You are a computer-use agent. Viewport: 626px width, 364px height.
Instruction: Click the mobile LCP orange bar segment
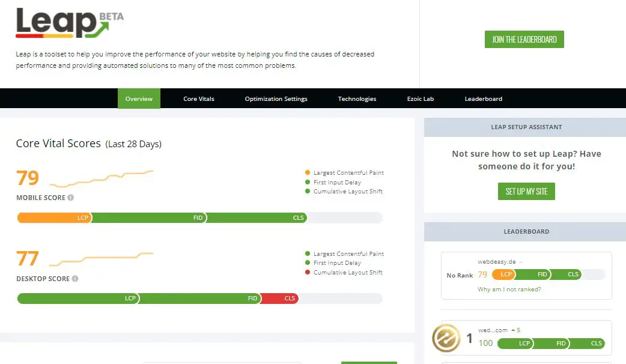[x=54, y=217]
